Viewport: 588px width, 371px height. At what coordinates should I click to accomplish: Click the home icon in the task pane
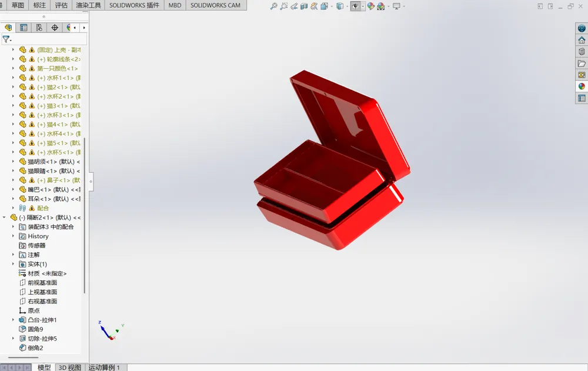[x=582, y=40]
